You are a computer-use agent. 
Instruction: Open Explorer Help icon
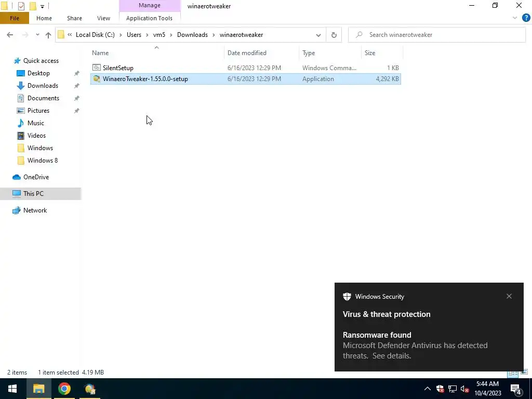tap(526, 18)
